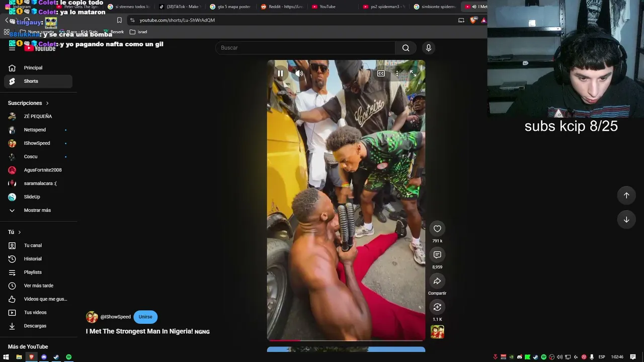Open Tu canal in sidebar
The height and width of the screenshot is (362, 644).
click(38, 245)
